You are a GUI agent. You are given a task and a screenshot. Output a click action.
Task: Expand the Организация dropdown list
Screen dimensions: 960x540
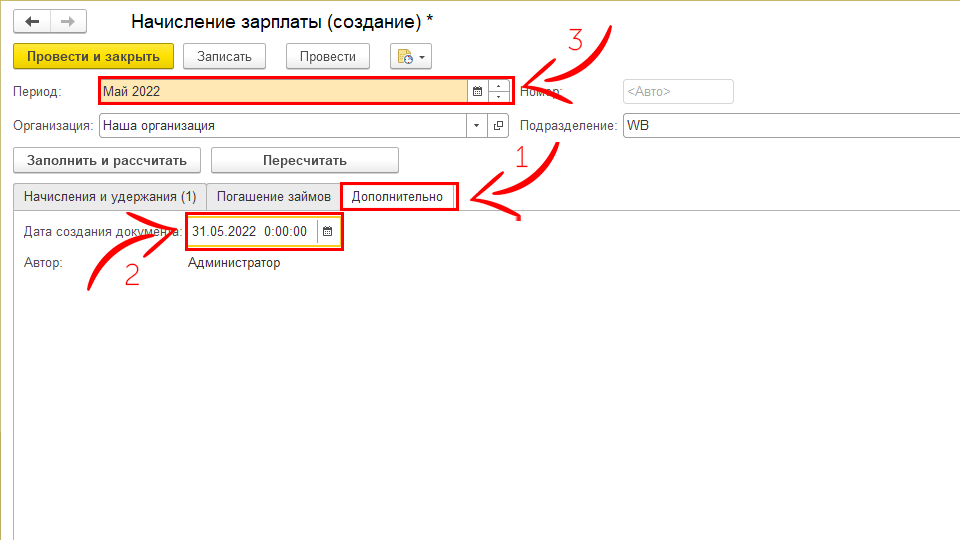476,126
